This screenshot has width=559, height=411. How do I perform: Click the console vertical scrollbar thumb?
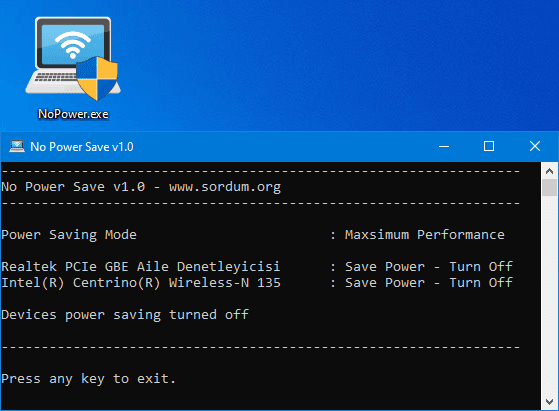pos(549,187)
